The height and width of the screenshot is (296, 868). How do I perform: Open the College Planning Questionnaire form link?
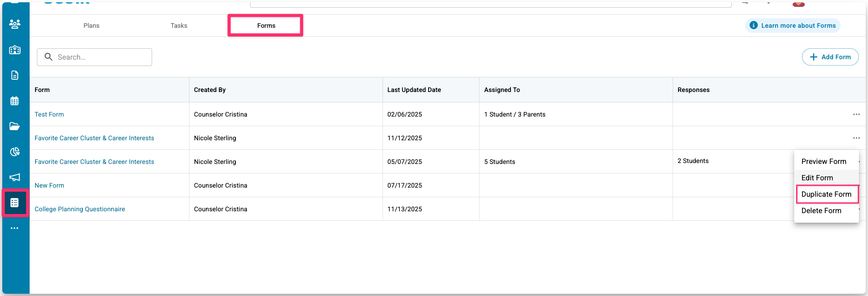(80, 209)
